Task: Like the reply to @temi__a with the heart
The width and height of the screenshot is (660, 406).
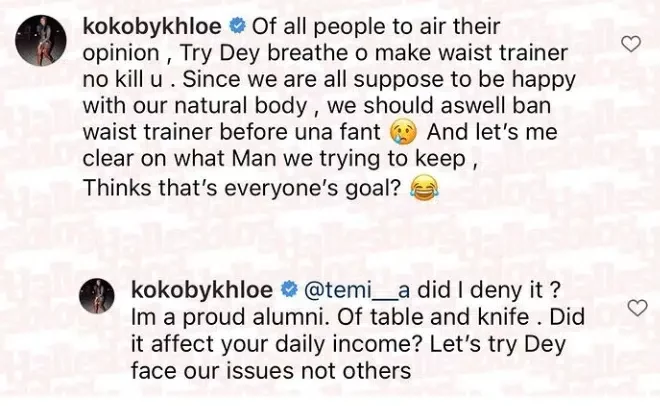Action: (x=636, y=308)
